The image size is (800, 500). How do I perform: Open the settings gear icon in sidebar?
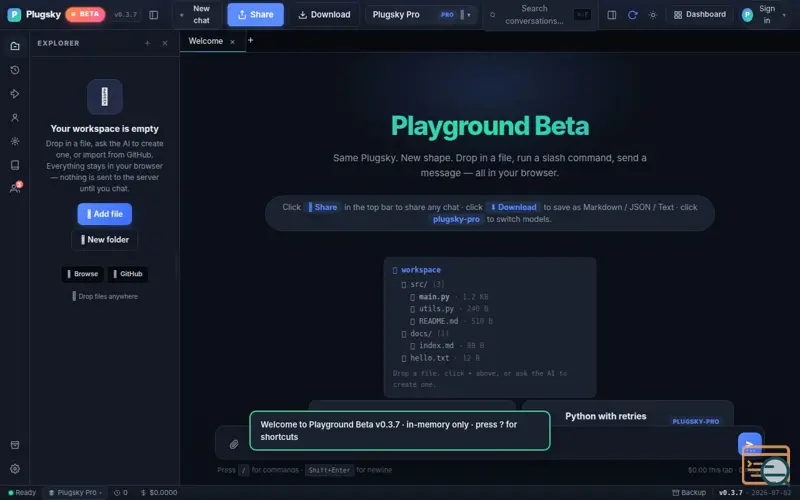15,468
